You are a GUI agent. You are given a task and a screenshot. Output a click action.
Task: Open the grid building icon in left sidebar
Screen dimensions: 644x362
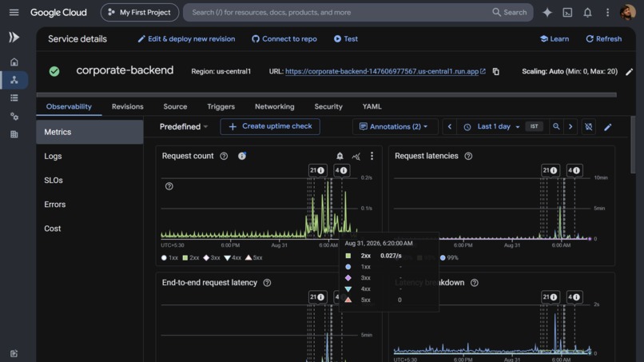[14, 134]
